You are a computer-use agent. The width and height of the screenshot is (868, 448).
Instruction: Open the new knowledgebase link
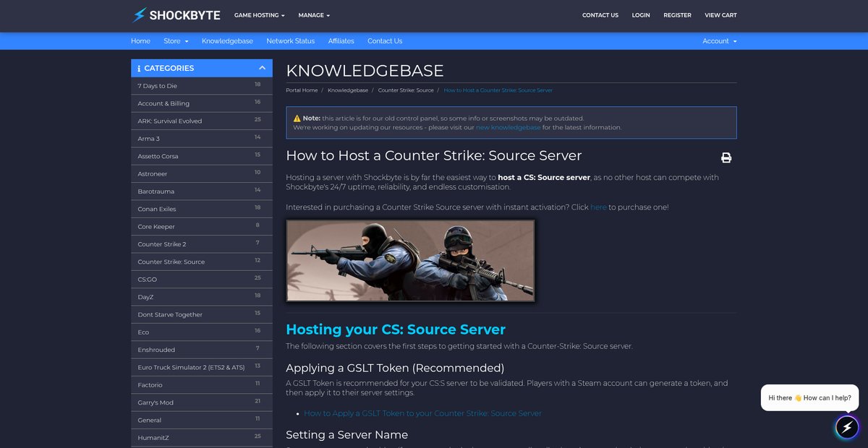tap(508, 127)
